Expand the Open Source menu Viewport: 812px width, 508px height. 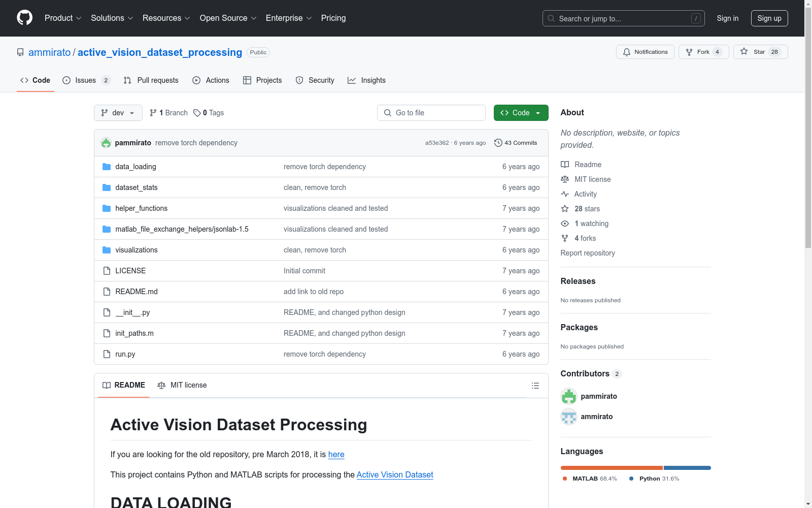pyautogui.click(x=228, y=18)
